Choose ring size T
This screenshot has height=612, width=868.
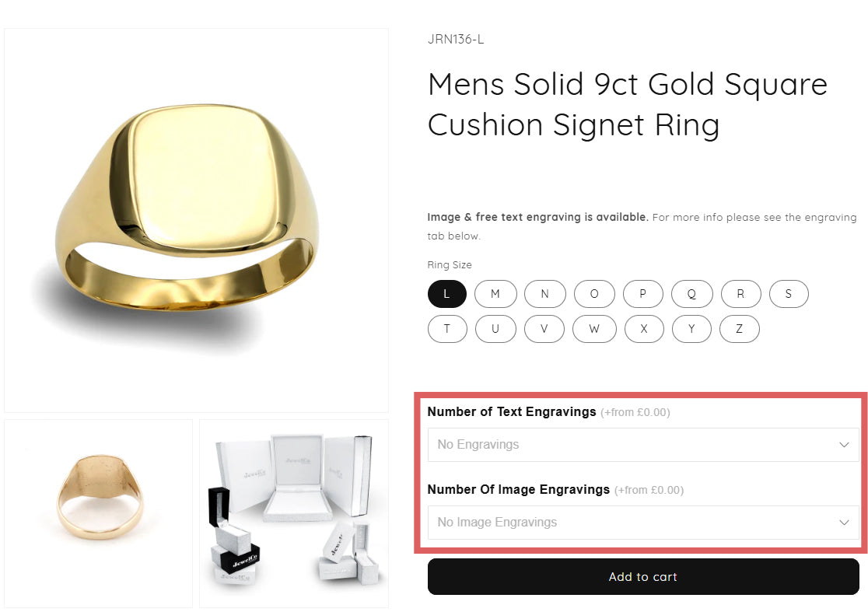446,328
